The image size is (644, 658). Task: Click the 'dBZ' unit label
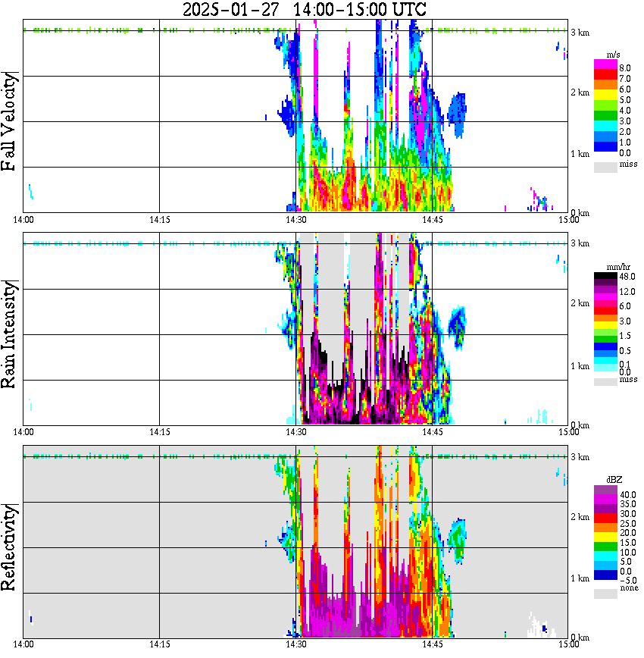pyautogui.click(x=616, y=480)
